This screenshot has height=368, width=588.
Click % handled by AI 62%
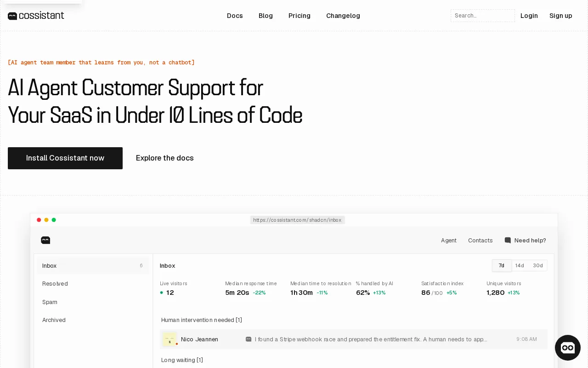tap(363, 293)
